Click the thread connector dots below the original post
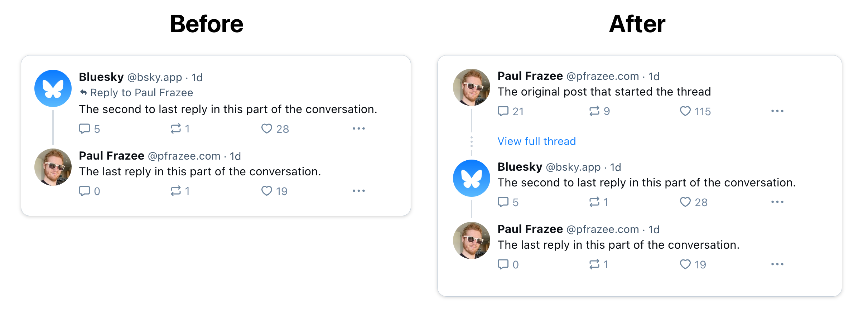The image size is (868, 326). point(471,141)
